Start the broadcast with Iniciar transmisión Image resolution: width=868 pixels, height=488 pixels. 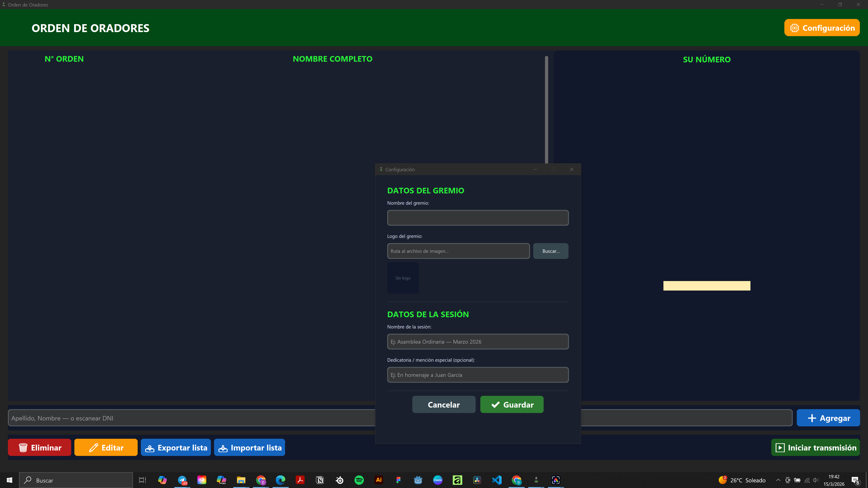click(815, 447)
